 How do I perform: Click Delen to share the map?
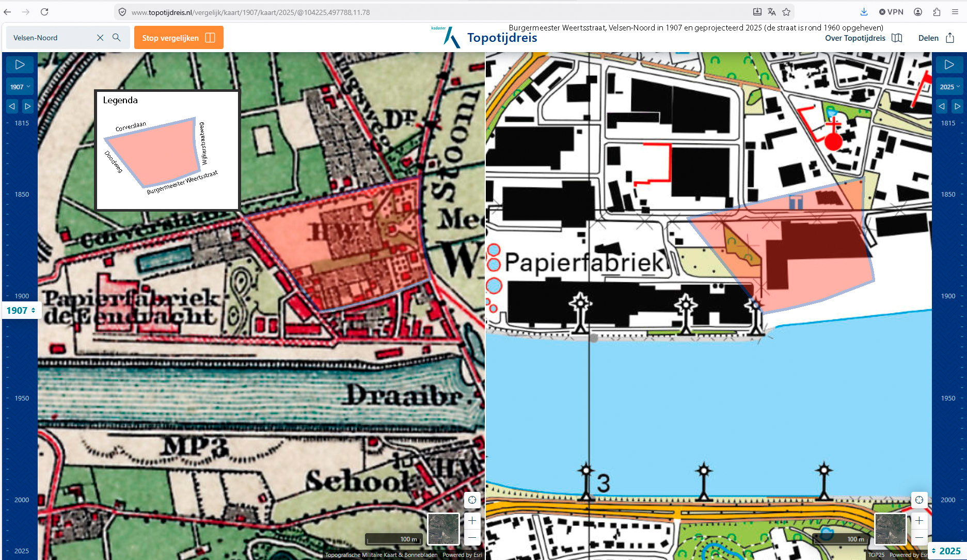(x=936, y=38)
